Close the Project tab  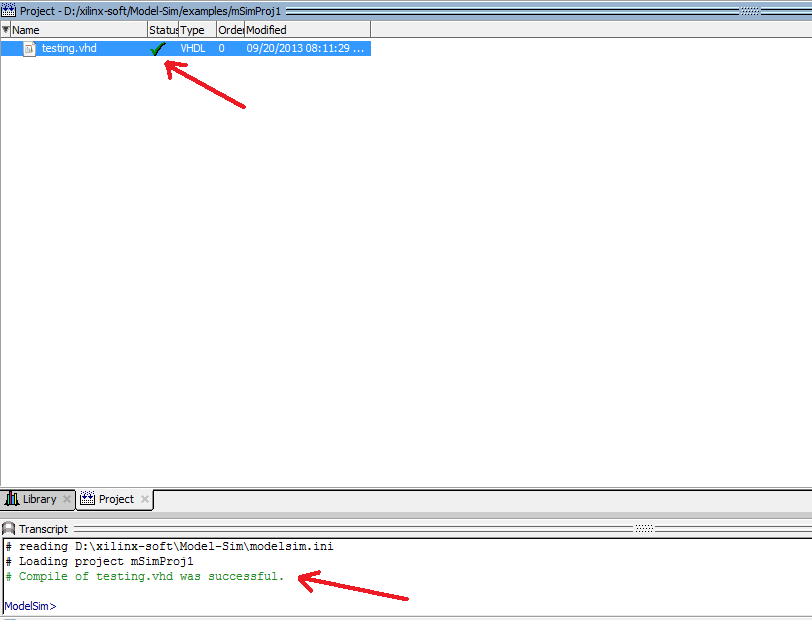(145, 499)
